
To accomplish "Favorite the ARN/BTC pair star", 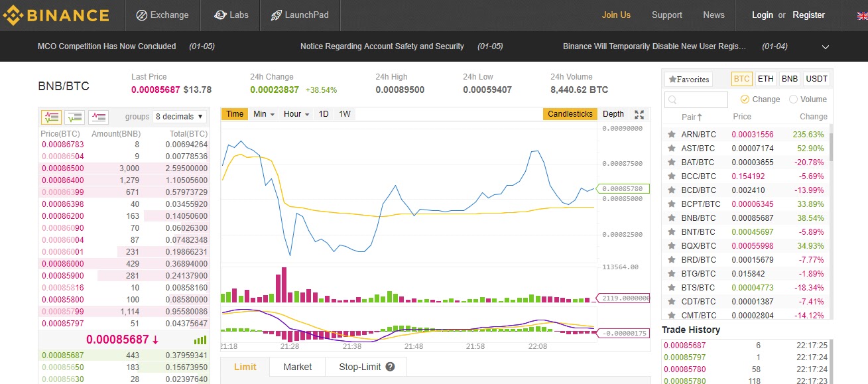I will pyautogui.click(x=670, y=134).
